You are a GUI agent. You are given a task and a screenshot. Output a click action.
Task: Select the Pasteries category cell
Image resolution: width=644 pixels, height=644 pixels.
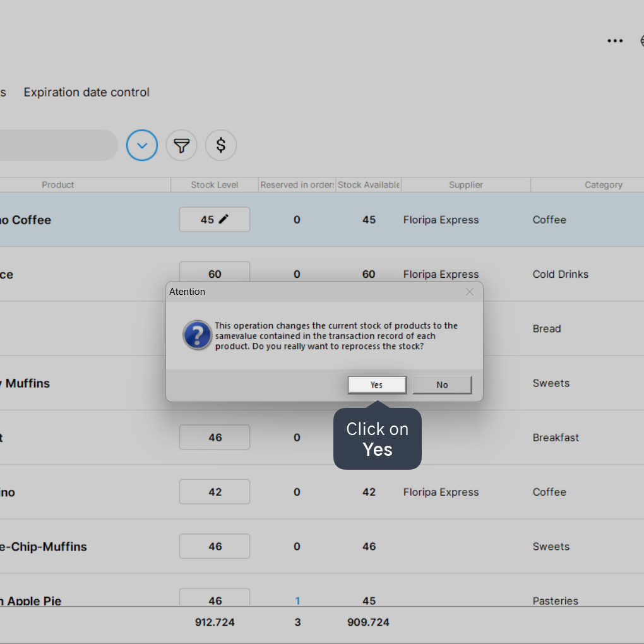tap(555, 601)
